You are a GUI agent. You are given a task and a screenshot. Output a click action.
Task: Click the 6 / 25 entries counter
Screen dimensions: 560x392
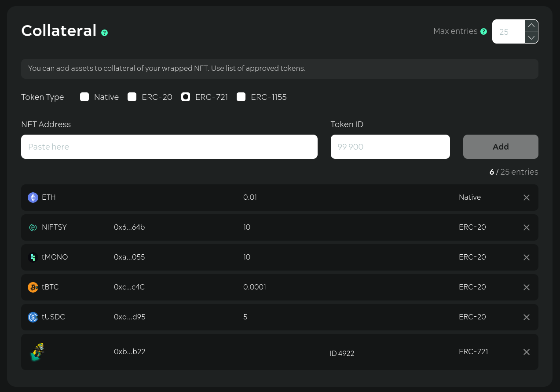tap(514, 172)
